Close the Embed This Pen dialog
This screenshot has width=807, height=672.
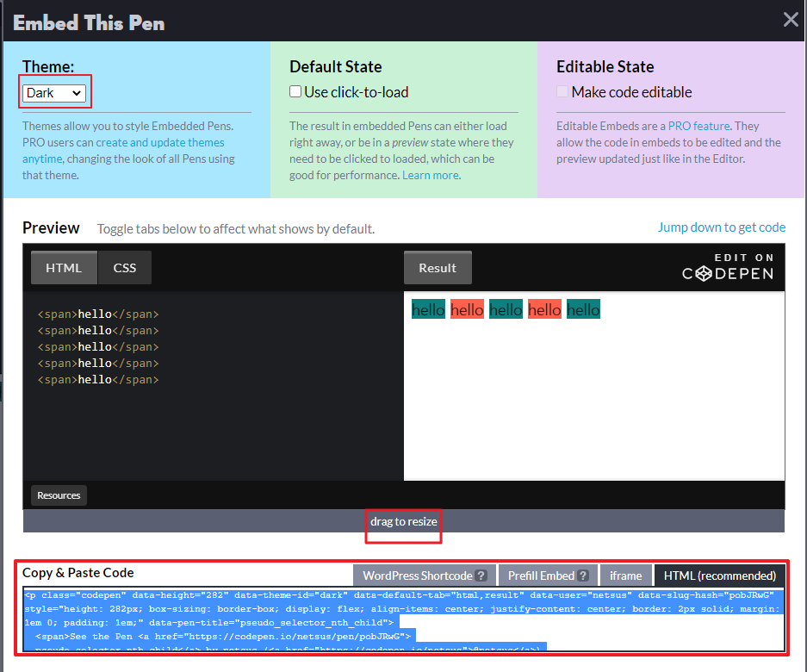791,20
